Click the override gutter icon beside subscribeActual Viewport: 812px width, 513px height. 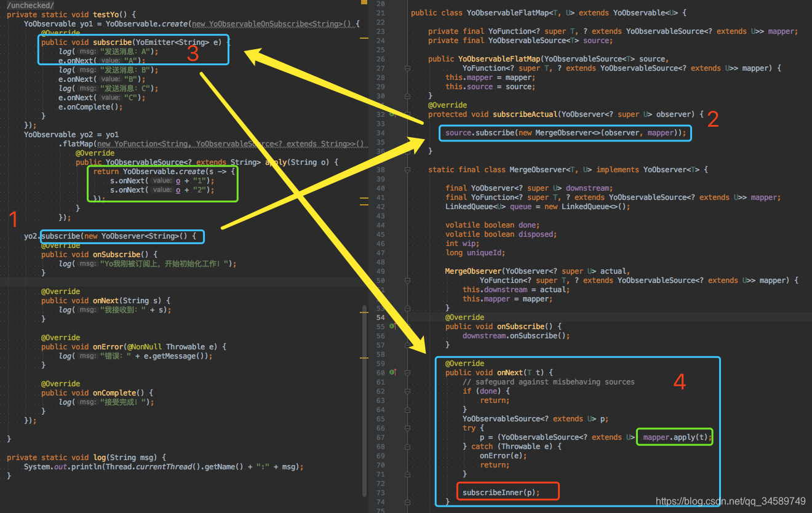(x=392, y=114)
